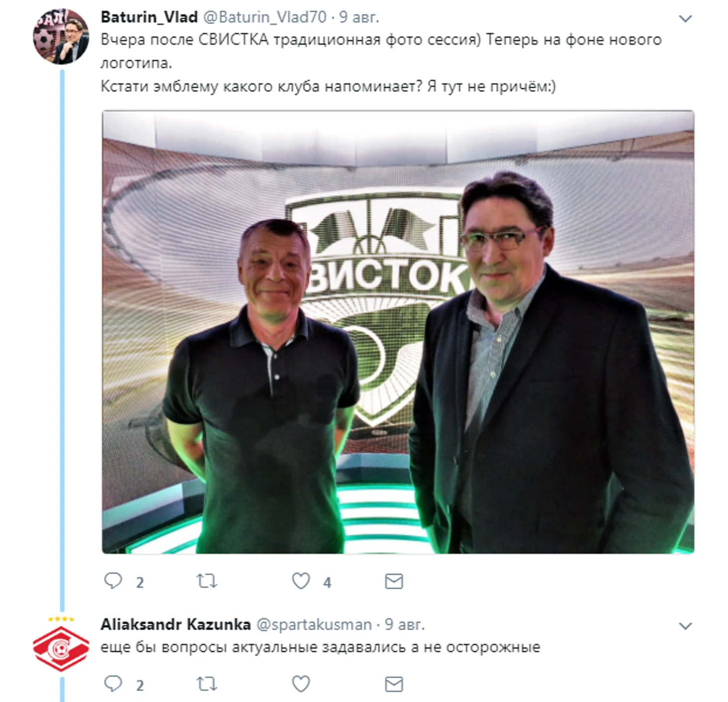728x702 pixels.
Task: Like Aliaksandr Kazunka's reply
Action: point(301,684)
